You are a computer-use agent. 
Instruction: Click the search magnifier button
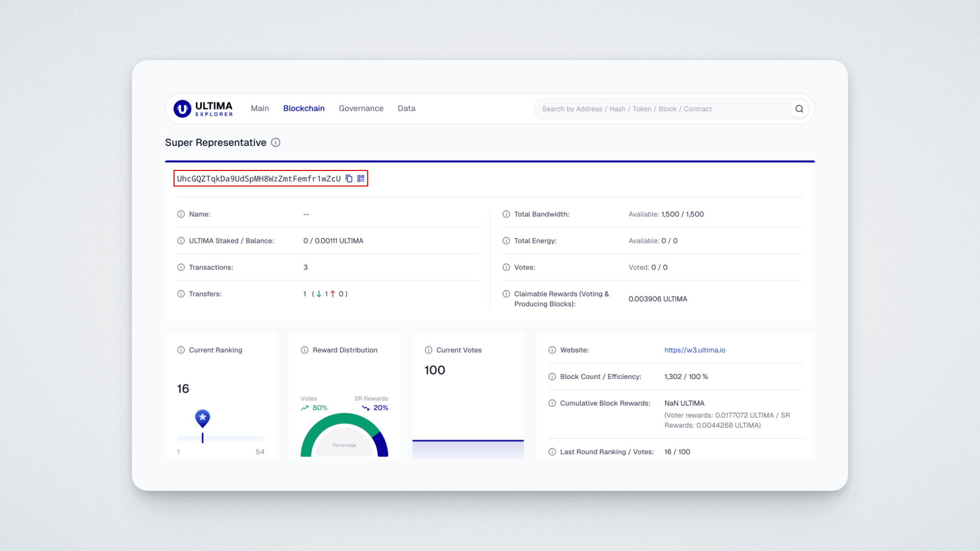[799, 109]
